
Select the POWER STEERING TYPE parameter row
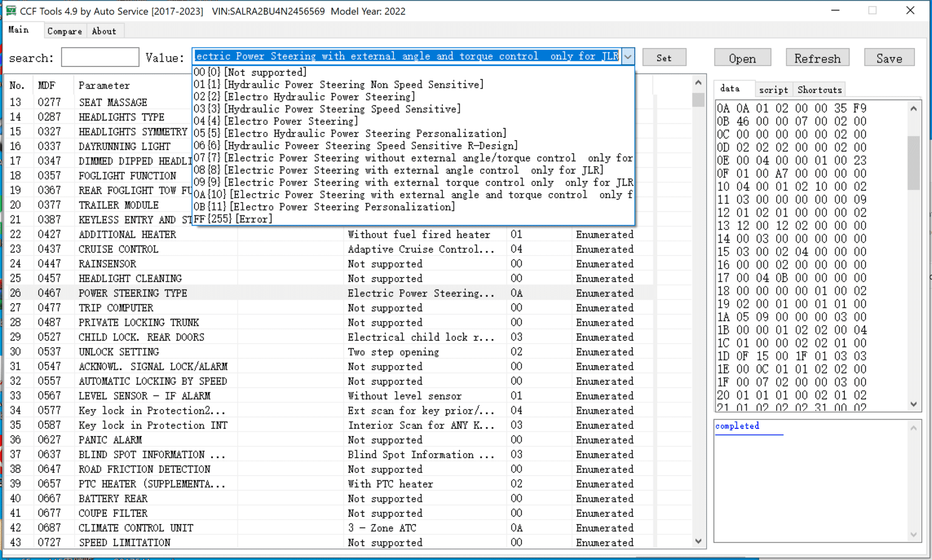(133, 293)
